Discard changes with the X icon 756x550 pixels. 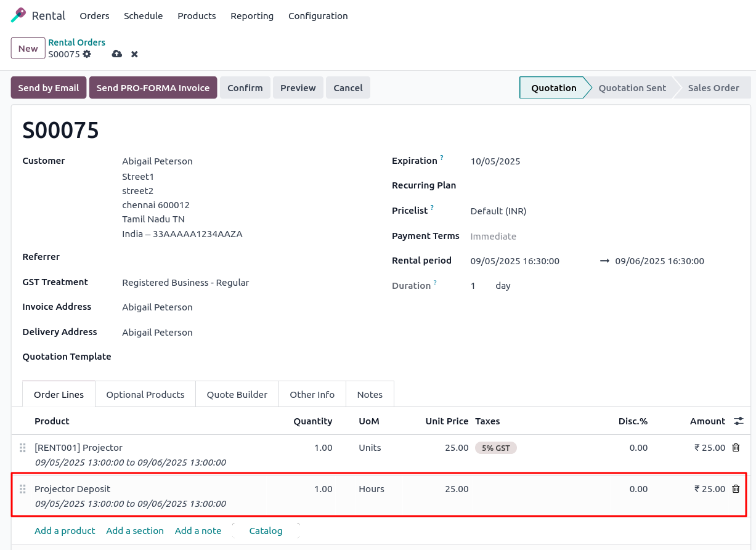pyautogui.click(x=134, y=54)
